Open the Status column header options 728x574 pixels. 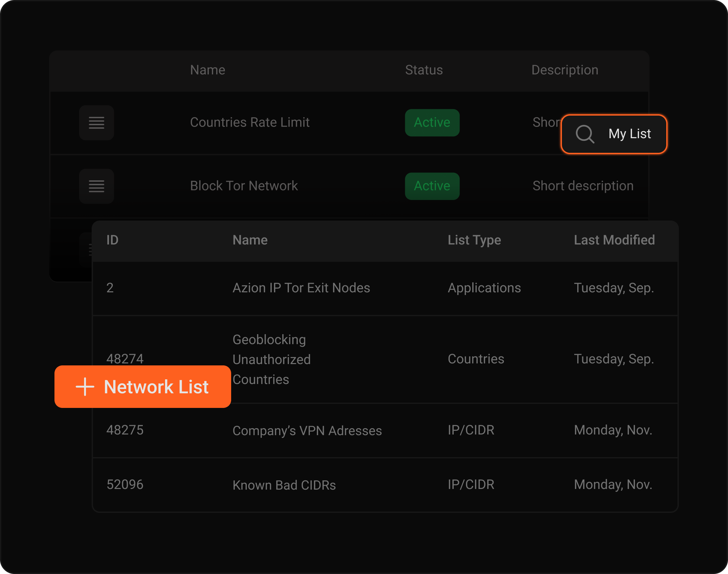point(424,70)
